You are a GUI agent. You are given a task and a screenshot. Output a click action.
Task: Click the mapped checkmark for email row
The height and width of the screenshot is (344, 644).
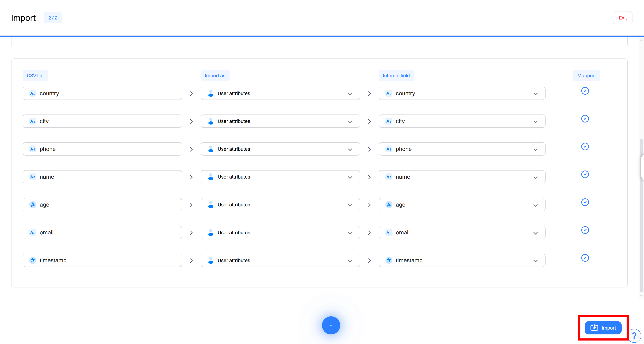(x=585, y=230)
